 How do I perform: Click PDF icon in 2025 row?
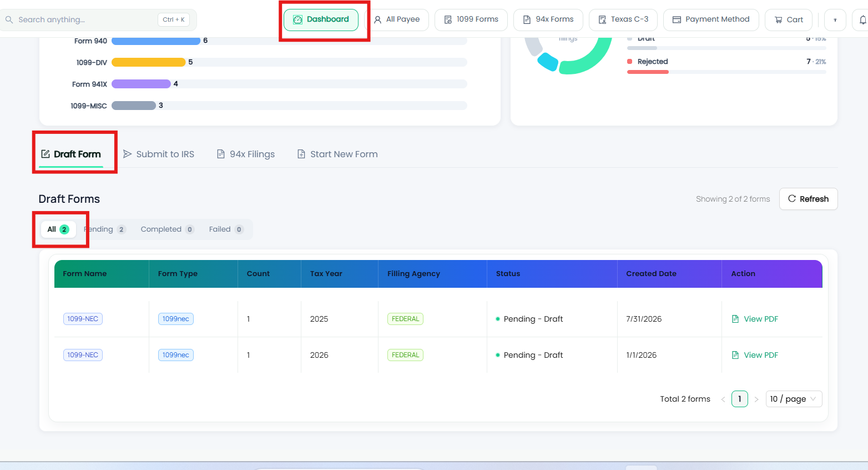(735, 319)
